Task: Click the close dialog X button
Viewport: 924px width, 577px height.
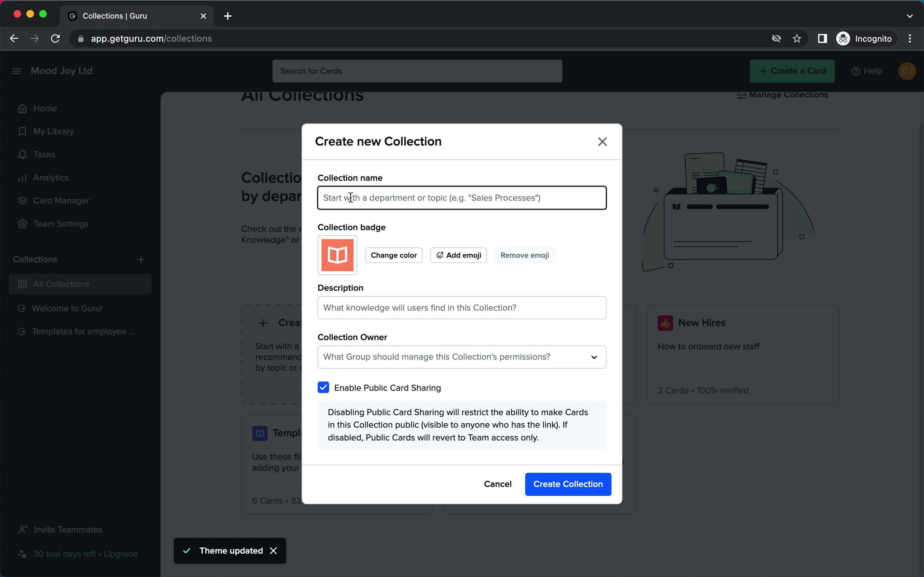Action: 602,142
